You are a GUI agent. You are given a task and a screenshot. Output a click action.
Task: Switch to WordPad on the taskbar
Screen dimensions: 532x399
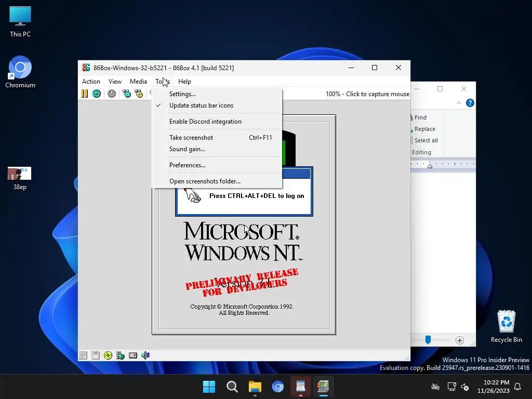(301, 387)
